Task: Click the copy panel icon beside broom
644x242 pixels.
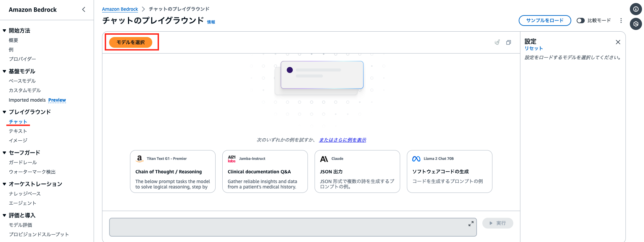Action: click(x=509, y=42)
